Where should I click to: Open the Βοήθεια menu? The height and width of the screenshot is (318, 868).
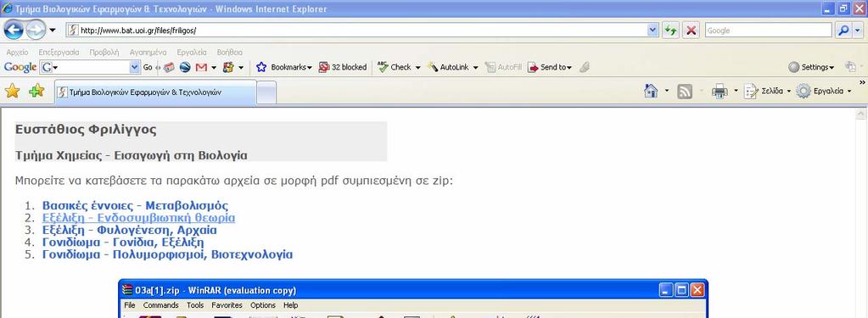click(230, 52)
